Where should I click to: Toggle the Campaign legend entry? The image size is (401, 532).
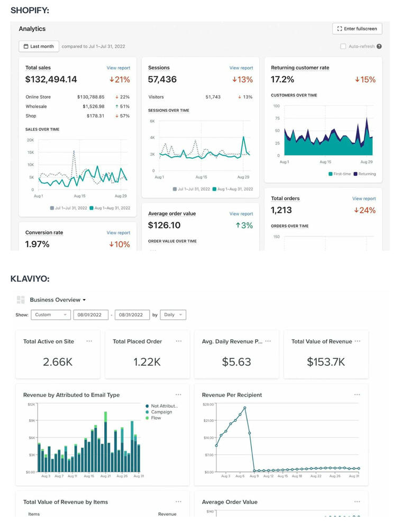coord(159,412)
